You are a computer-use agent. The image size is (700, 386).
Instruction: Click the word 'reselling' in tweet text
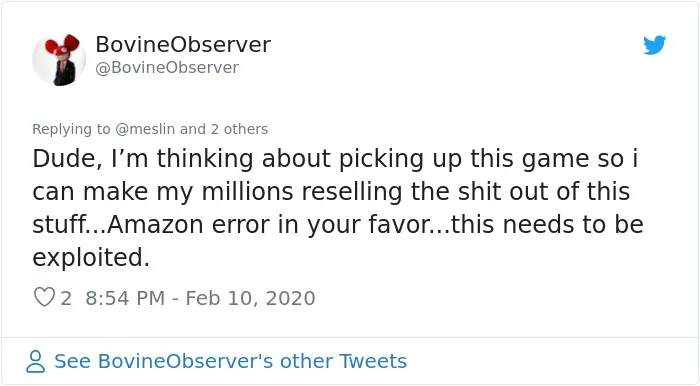(x=352, y=192)
